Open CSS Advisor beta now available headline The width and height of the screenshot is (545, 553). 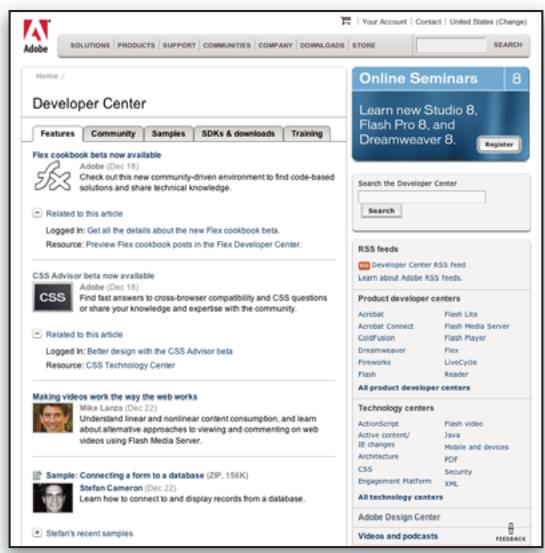93,275
